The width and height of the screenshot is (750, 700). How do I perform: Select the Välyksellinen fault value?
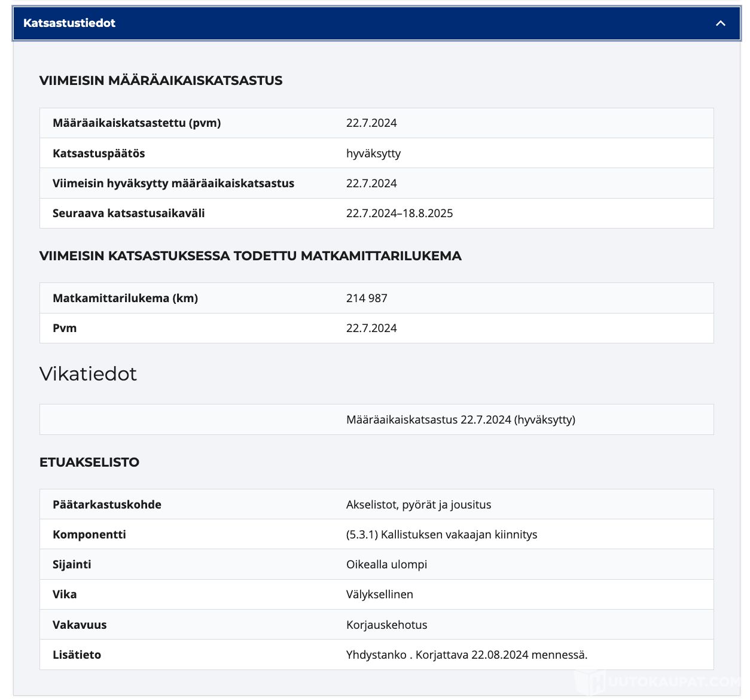tap(380, 595)
